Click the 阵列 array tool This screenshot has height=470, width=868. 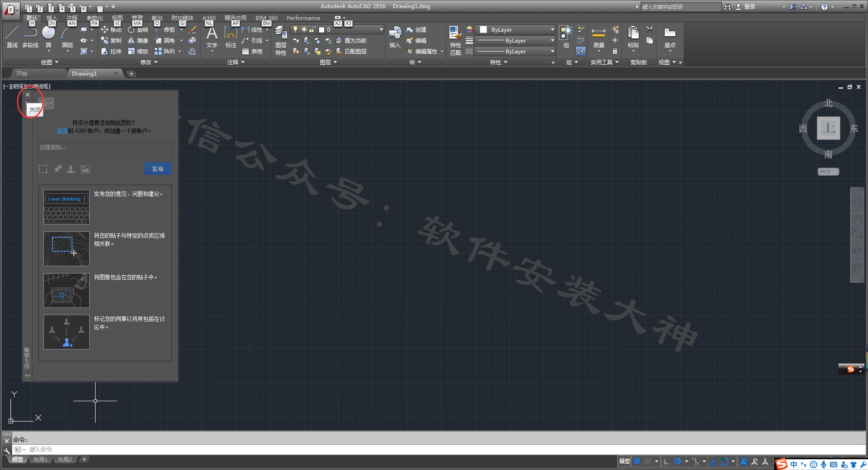(164, 51)
